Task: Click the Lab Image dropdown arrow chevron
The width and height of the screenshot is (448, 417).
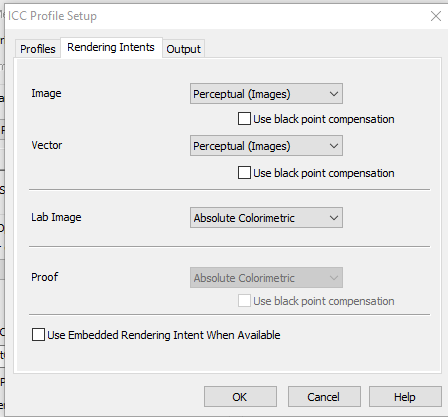Action: pyautogui.click(x=334, y=218)
